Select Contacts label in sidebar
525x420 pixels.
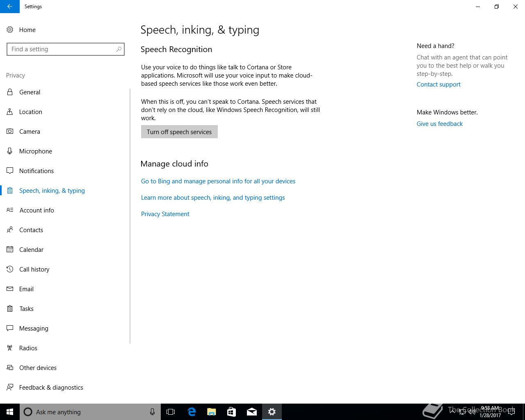point(31,230)
